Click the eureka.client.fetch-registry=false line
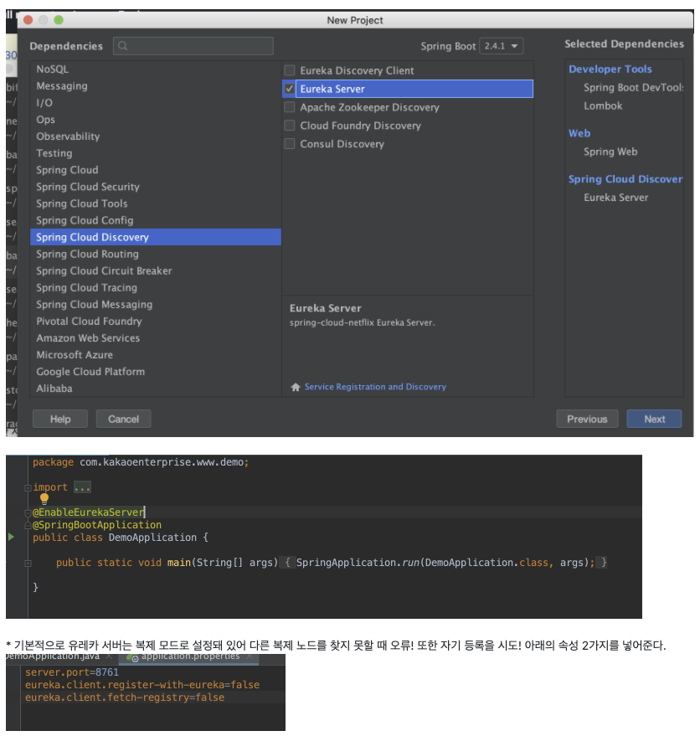The image size is (700, 736). coord(125,698)
